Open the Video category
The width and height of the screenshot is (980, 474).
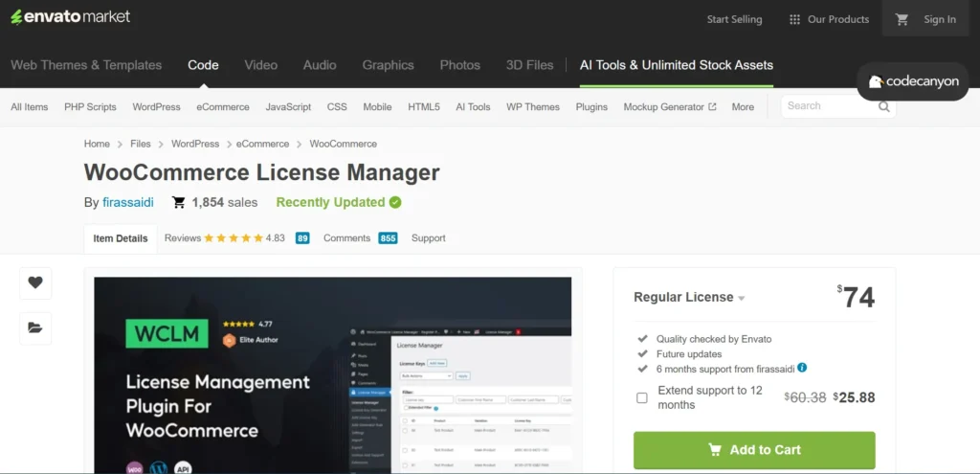[x=260, y=65]
